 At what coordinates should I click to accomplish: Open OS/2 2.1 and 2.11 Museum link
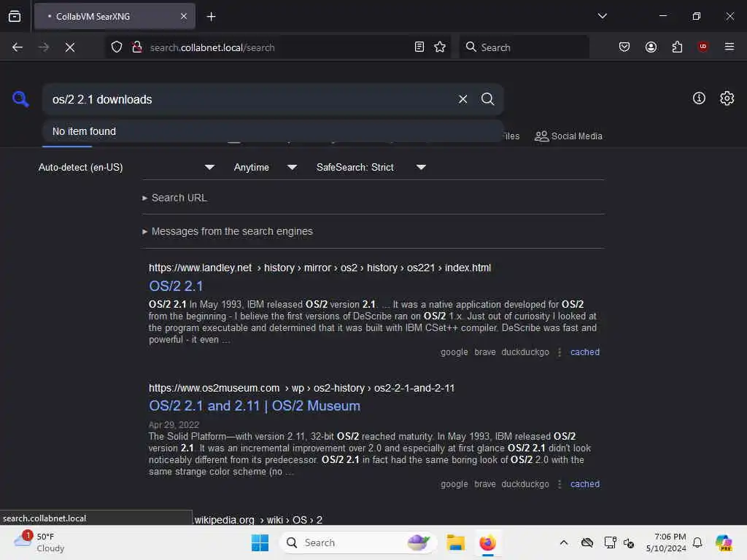tap(255, 405)
